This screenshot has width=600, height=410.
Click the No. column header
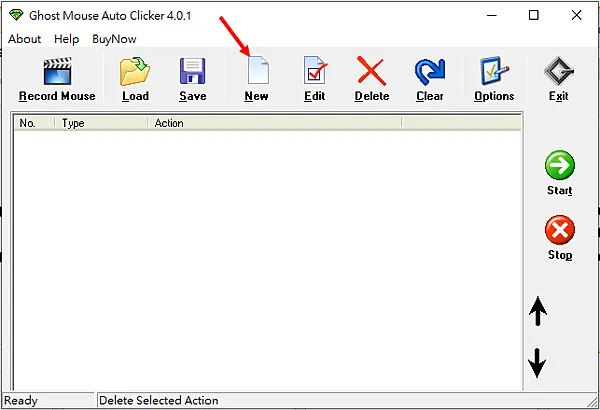(x=34, y=123)
